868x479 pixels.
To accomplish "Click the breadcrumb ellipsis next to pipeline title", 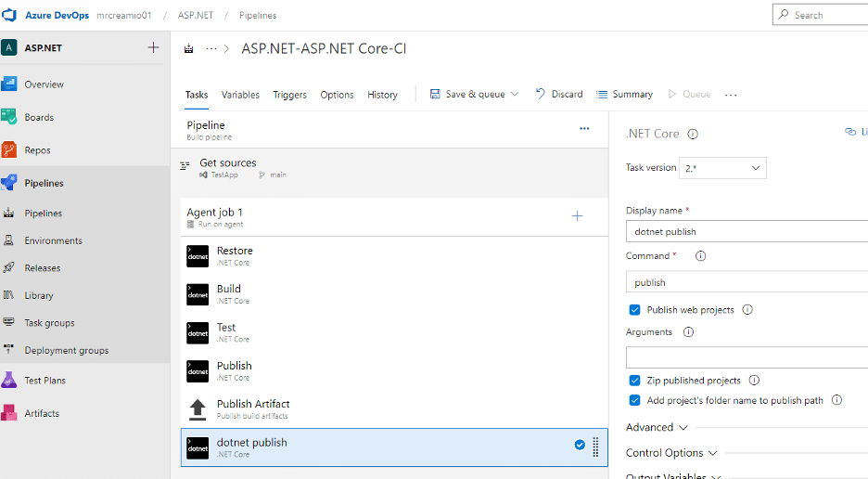I will click(x=211, y=49).
